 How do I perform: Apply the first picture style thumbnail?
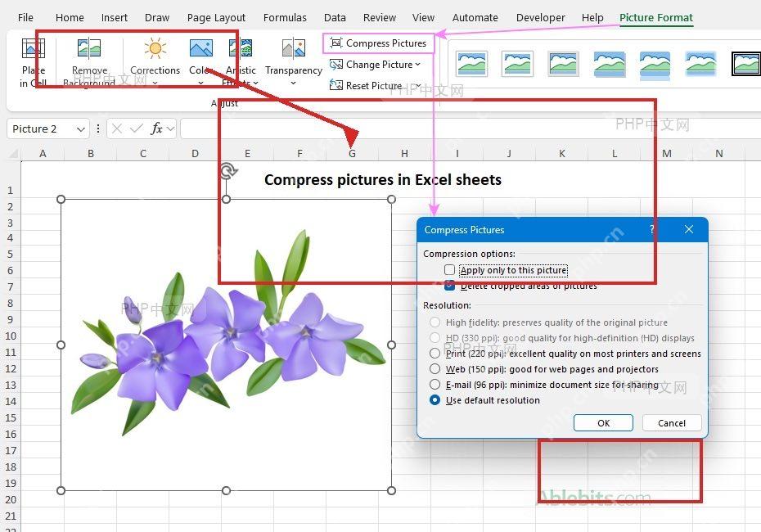472,64
